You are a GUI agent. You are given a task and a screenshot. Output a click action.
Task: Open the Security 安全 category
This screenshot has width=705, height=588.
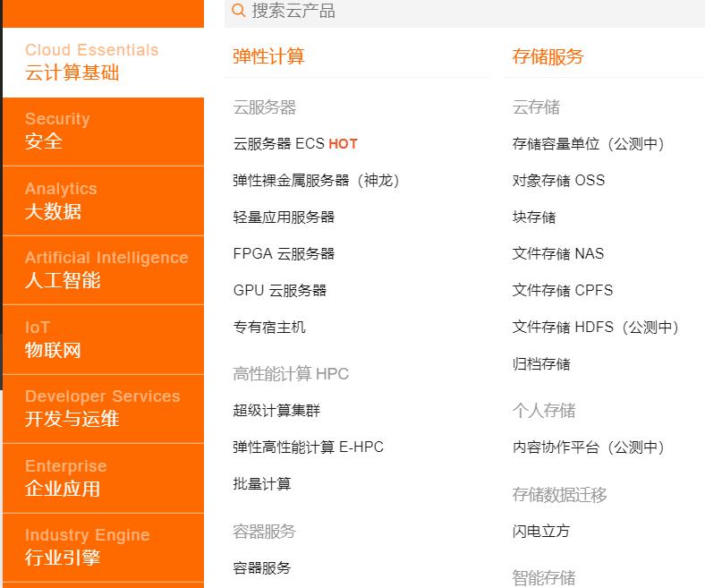point(104,132)
